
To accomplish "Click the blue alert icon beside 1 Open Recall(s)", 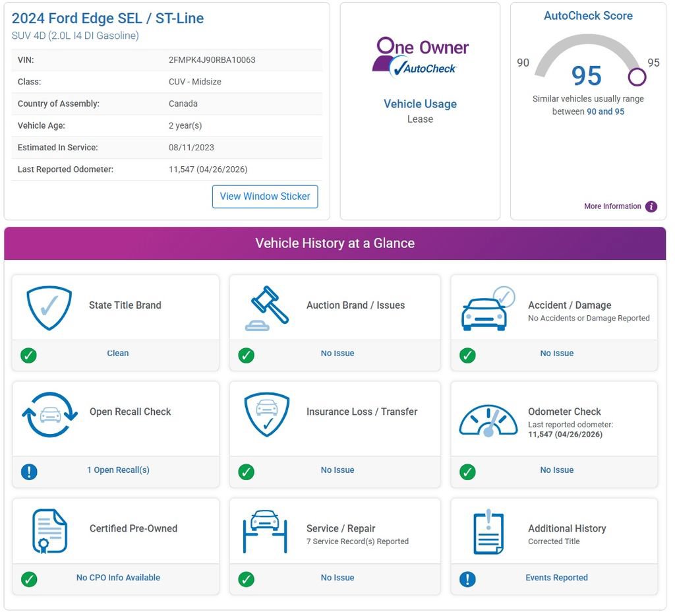I will [x=29, y=472].
